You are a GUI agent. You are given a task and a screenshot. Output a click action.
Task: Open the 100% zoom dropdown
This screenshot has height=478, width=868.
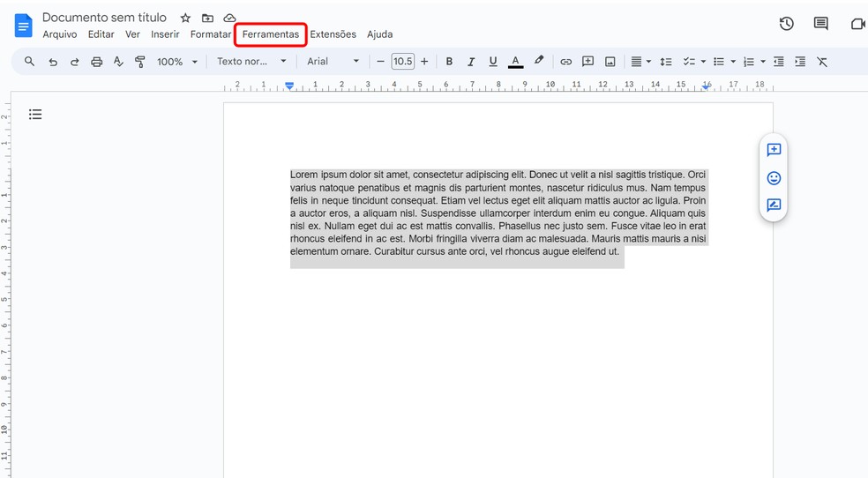click(176, 62)
